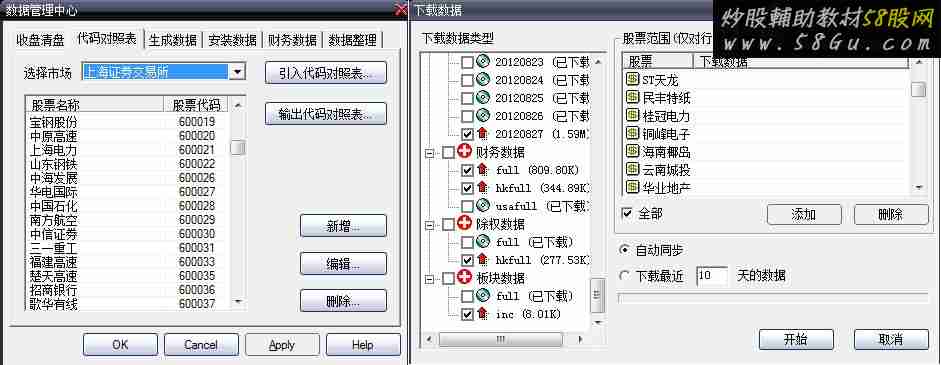Screen dimensions: 941x365
Task: Toggle the 板块数据 group checkbox
Action: click(448, 279)
